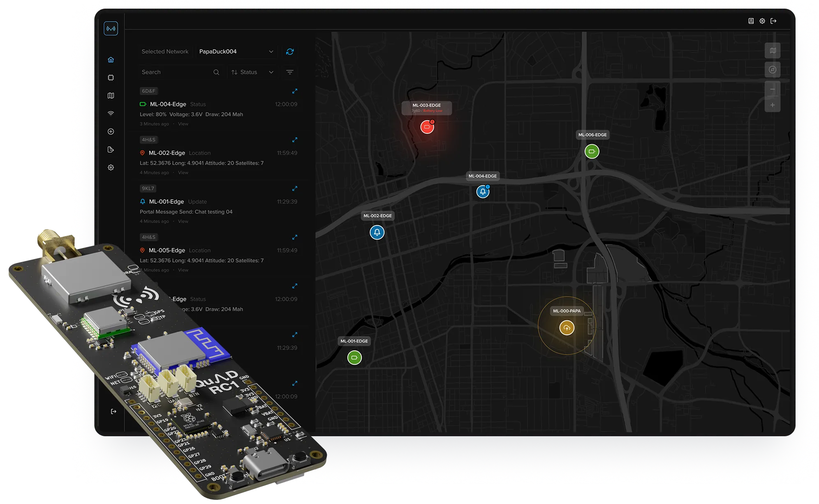This screenshot has height=504, width=819.
Task: Click the compass button on map
Action: pyautogui.click(x=773, y=70)
